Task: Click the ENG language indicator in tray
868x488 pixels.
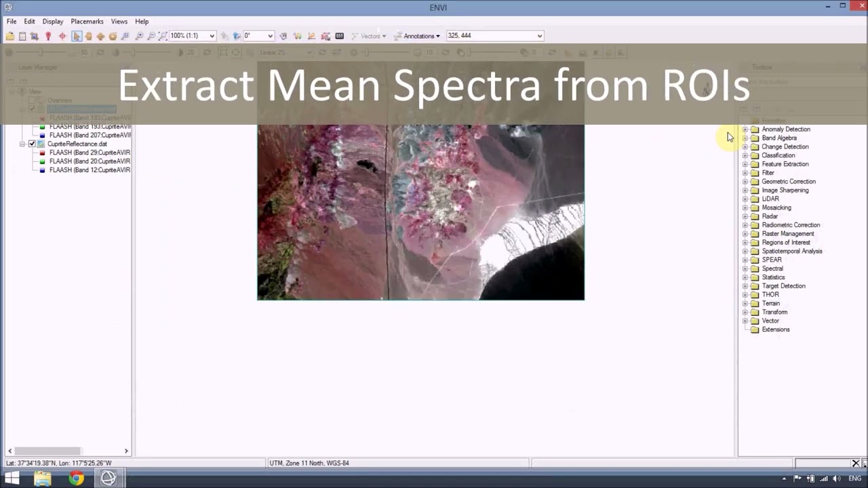Action: [854, 479]
